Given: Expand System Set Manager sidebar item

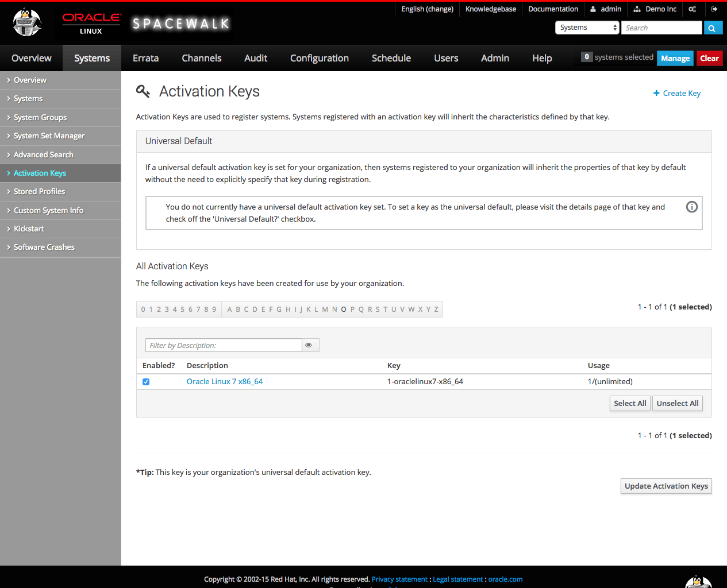Looking at the screenshot, I should point(60,136).
